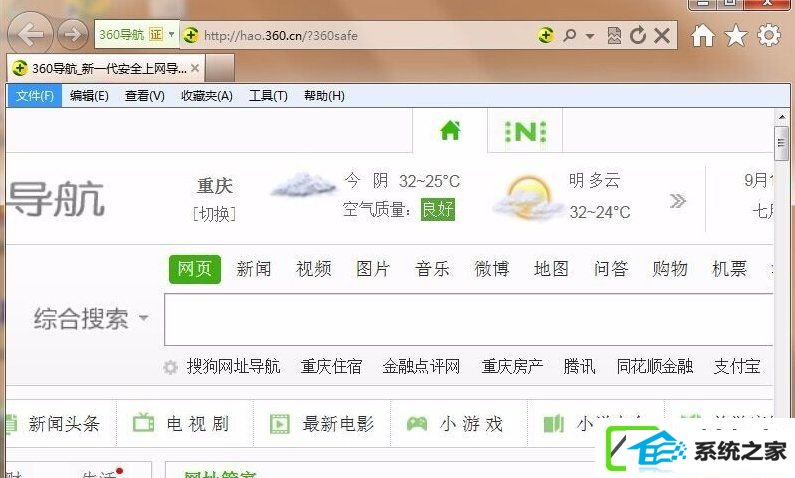795x478 pixels.
Task: Open the 工具(T) menu
Action: point(268,95)
